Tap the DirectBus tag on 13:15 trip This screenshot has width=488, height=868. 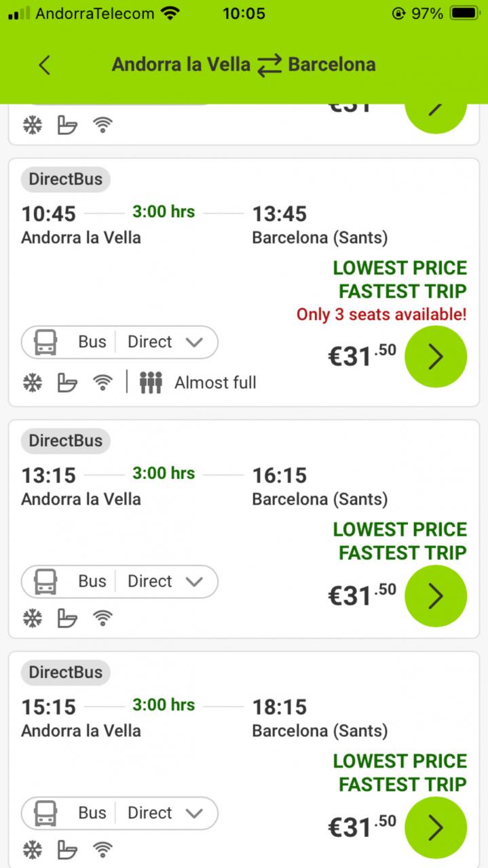point(65,441)
